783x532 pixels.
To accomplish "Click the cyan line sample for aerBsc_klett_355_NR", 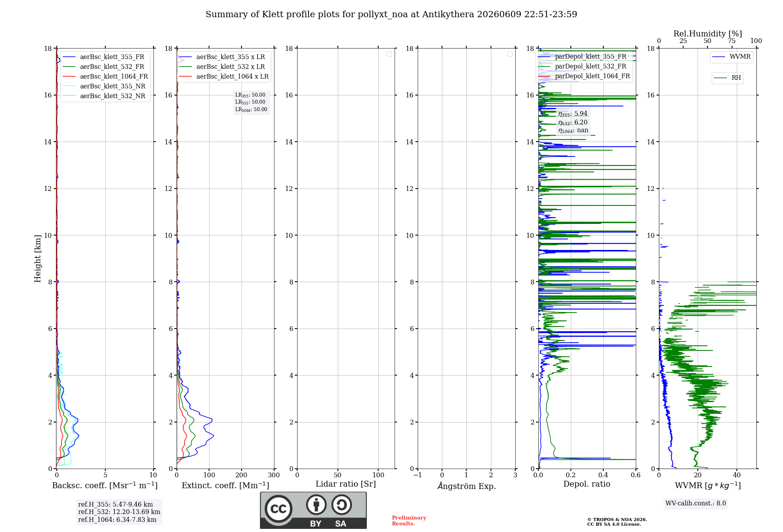I will pyautogui.click(x=69, y=86).
